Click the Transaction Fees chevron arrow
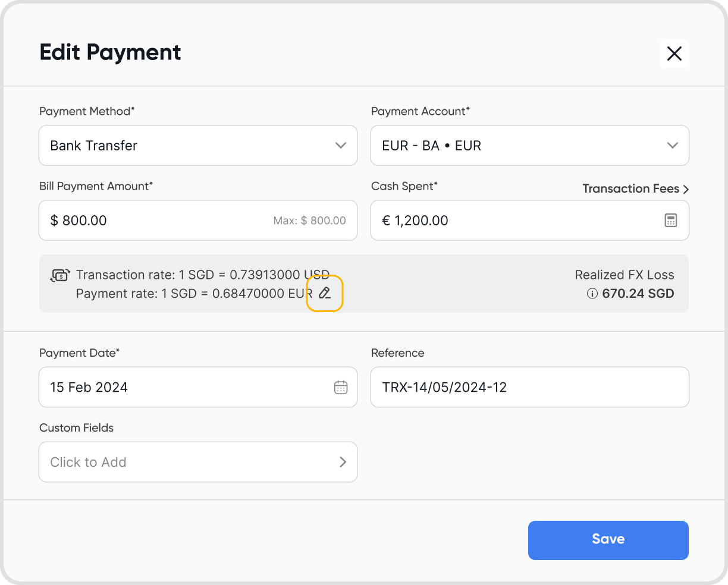The width and height of the screenshot is (728, 585). click(686, 189)
